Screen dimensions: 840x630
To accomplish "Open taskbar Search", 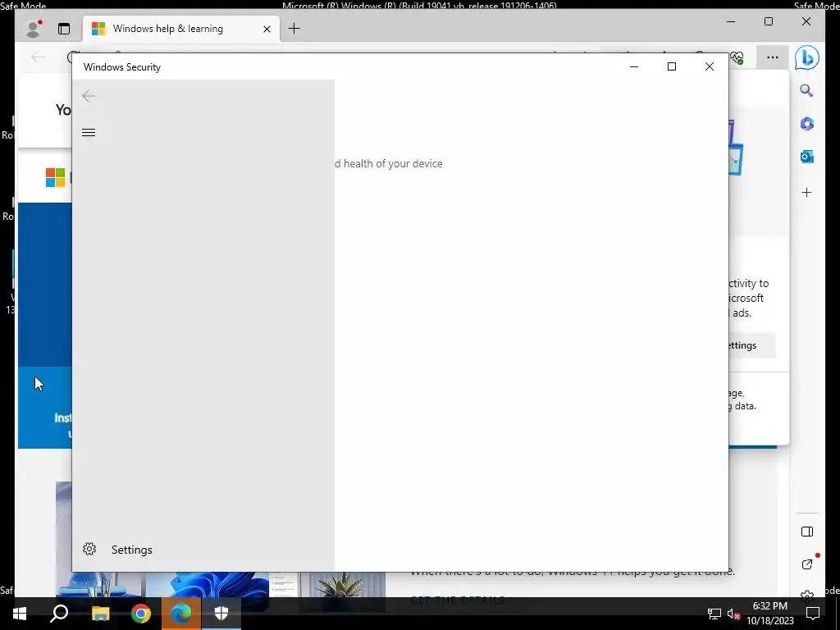I will coord(59,614).
